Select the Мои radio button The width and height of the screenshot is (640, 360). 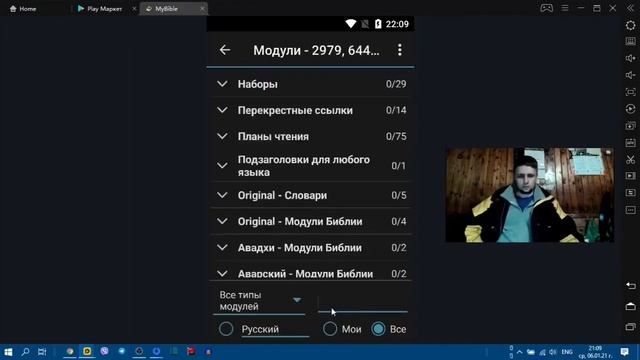(x=330, y=329)
